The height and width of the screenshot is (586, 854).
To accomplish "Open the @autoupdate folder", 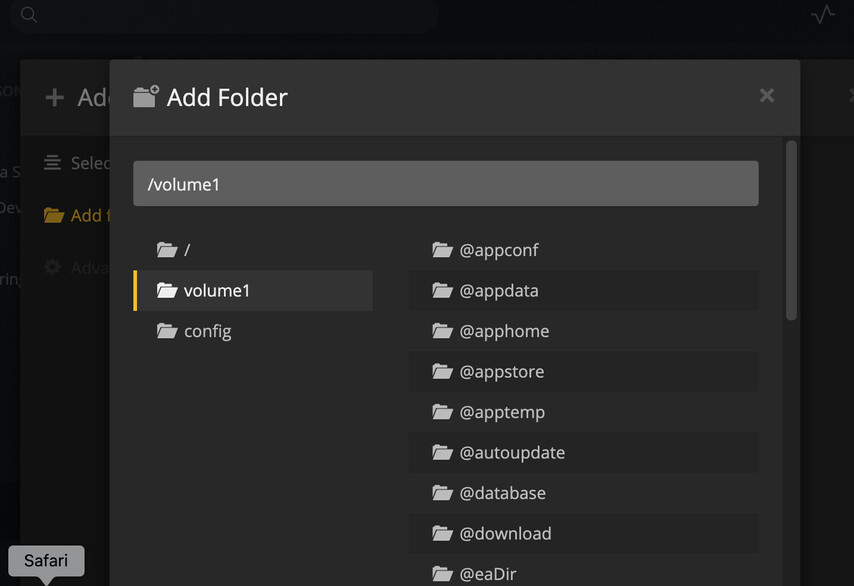I will (x=512, y=453).
